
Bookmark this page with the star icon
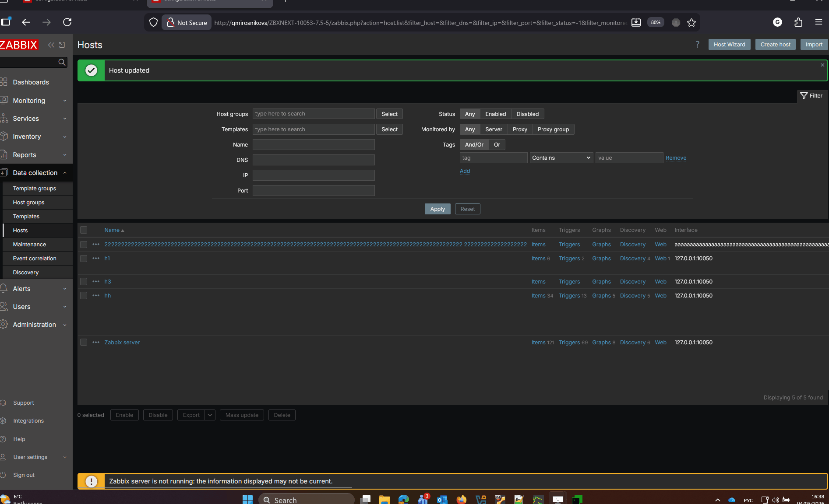click(x=691, y=23)
